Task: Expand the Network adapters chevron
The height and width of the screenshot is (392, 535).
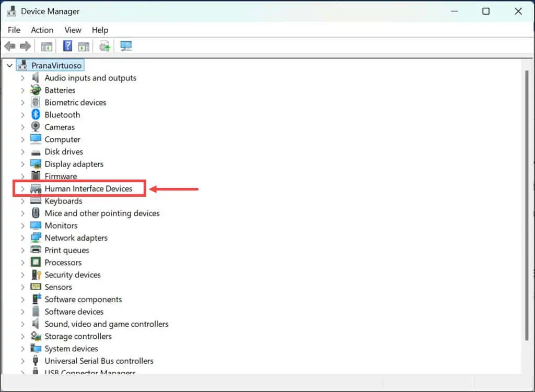Action: (22, 238)
